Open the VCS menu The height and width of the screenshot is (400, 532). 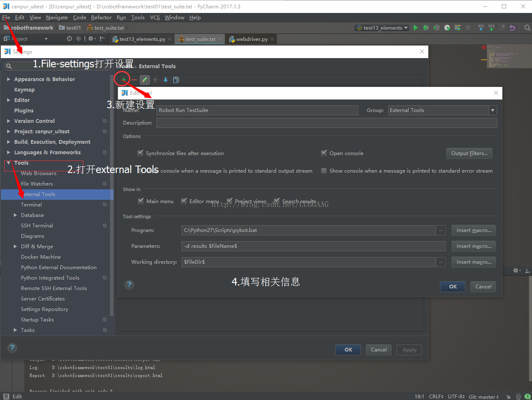155,18
